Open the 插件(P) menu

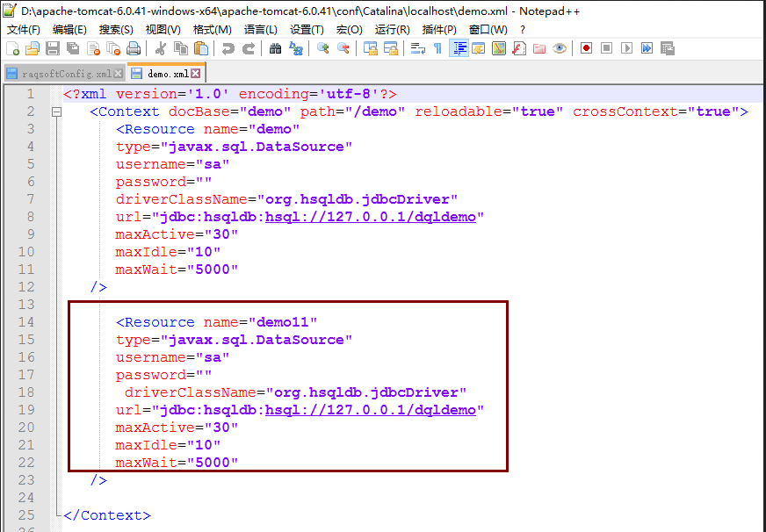439,29
